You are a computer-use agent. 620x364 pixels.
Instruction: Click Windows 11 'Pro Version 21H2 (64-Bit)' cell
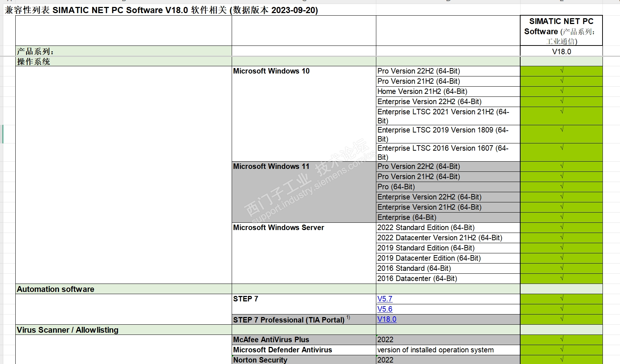pyautogui.click(x=448, y=177)
